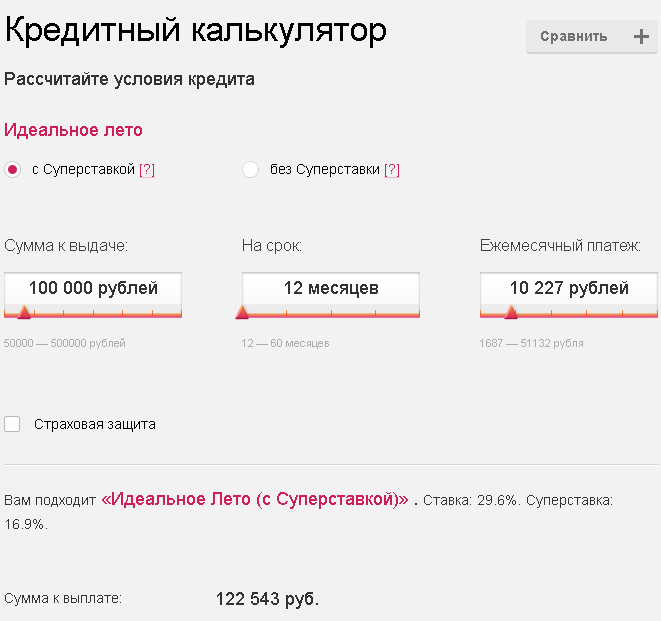
Task: Click the 1687 — 51132 рубля range label
Action: [x=531, y=344]
